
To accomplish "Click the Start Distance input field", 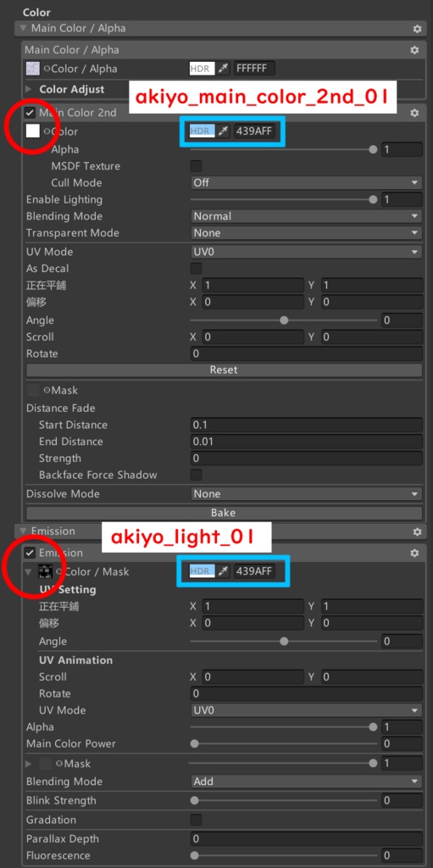I will pos(306,426).
